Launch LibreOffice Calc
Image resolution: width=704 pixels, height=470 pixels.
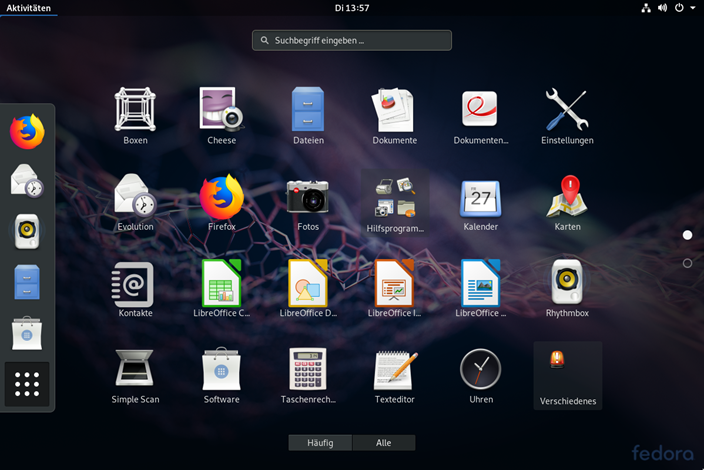coord(222,289)
